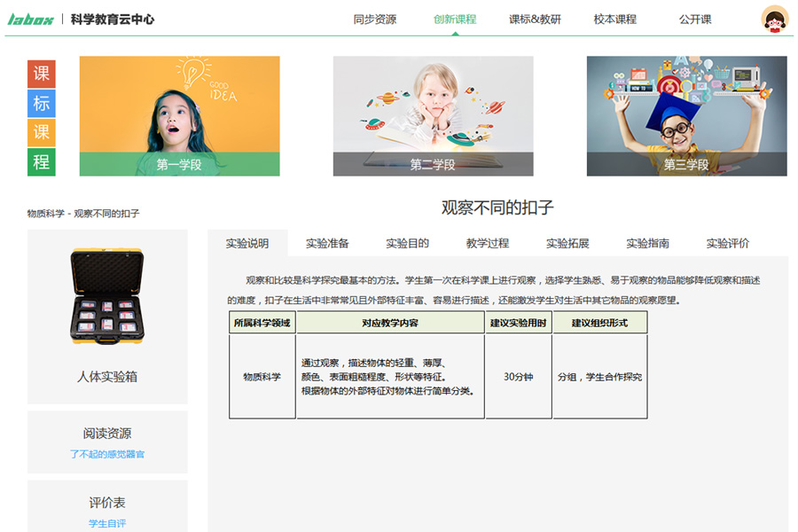
Task: Click the orange 课 tile
Action: [41, 132]
